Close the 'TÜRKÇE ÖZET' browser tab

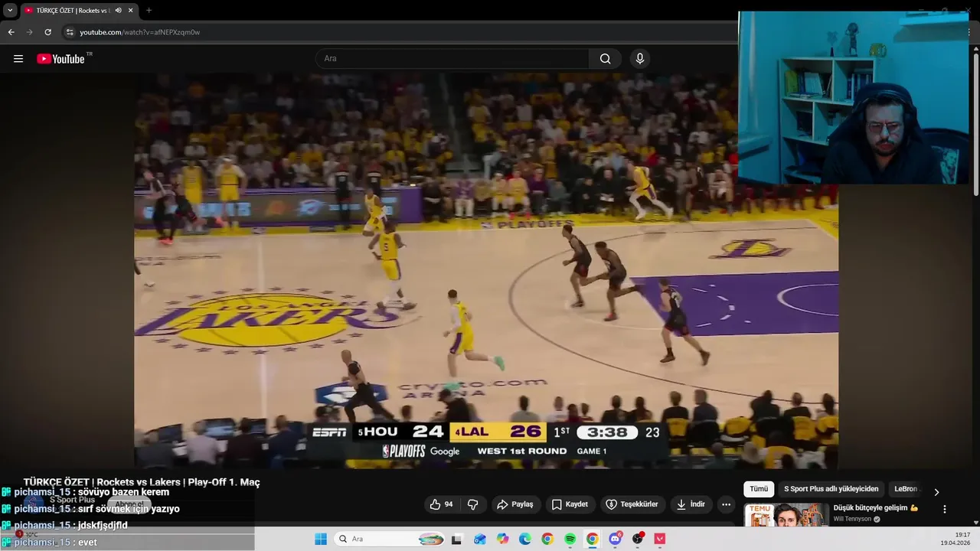[131, 10]
